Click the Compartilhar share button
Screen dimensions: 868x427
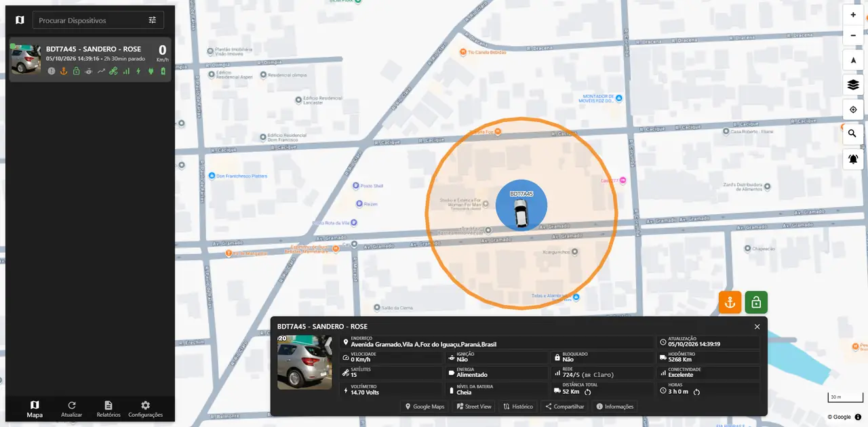coord(565,407)
